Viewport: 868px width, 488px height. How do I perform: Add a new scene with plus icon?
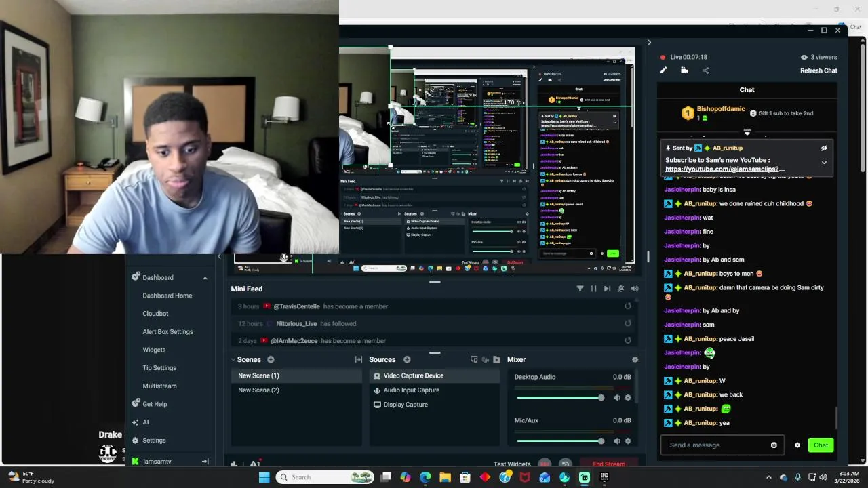point(271,359)
